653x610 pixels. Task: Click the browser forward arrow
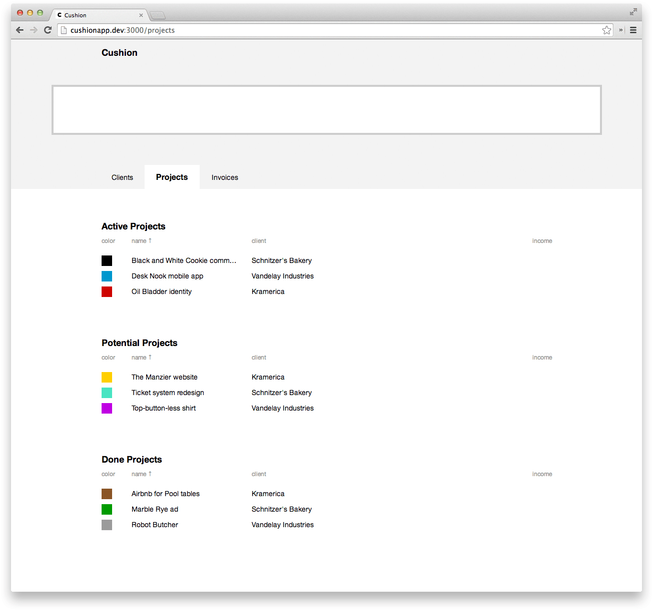click(34, 30)
